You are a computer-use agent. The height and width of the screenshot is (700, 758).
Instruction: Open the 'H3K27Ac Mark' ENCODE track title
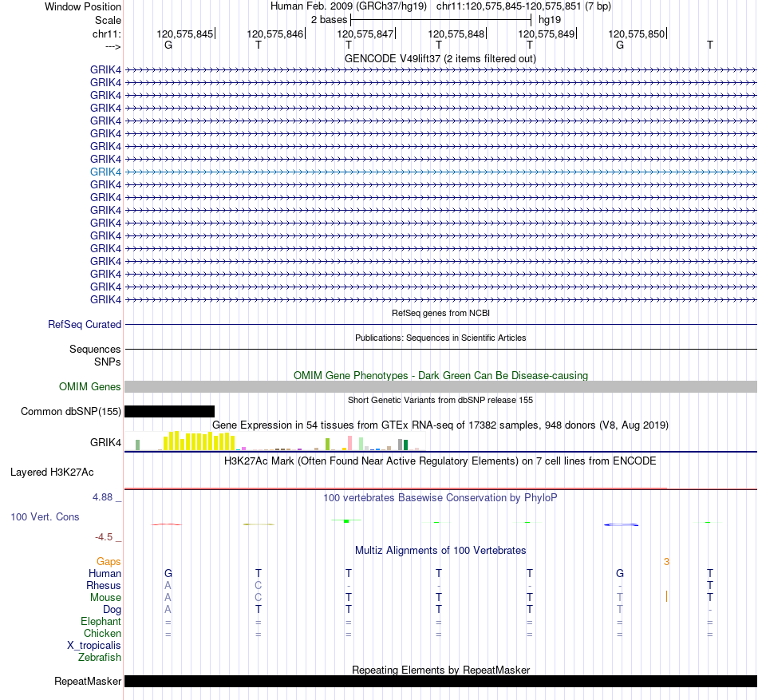(440, 461)
